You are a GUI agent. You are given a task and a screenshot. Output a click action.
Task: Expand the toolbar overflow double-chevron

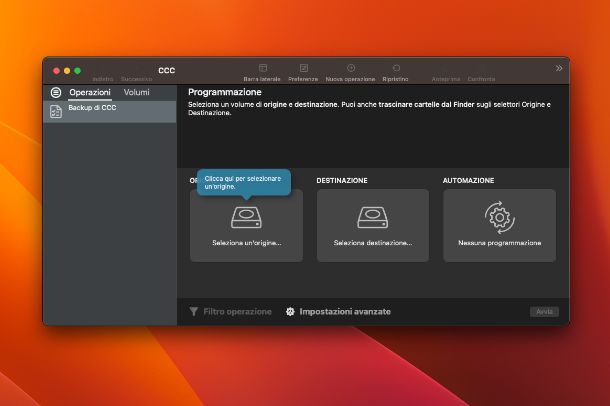pyautogui.click(x=559, y=68)
